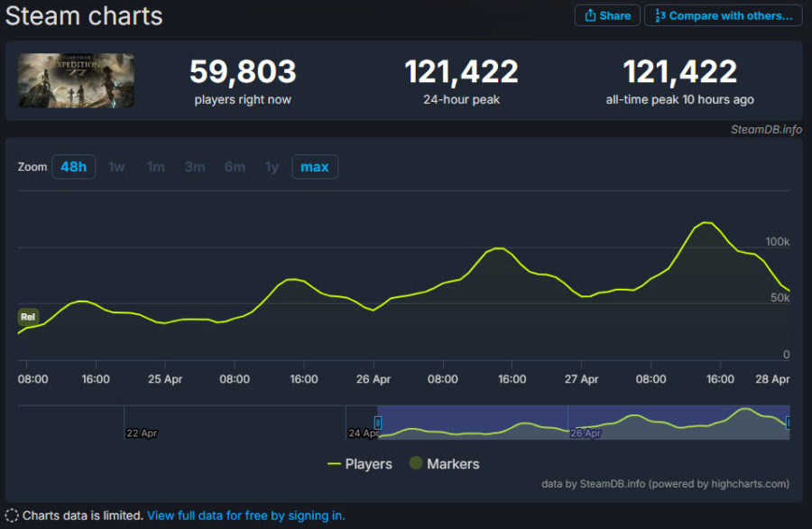Click the 59,803 players right now figure

243,71
